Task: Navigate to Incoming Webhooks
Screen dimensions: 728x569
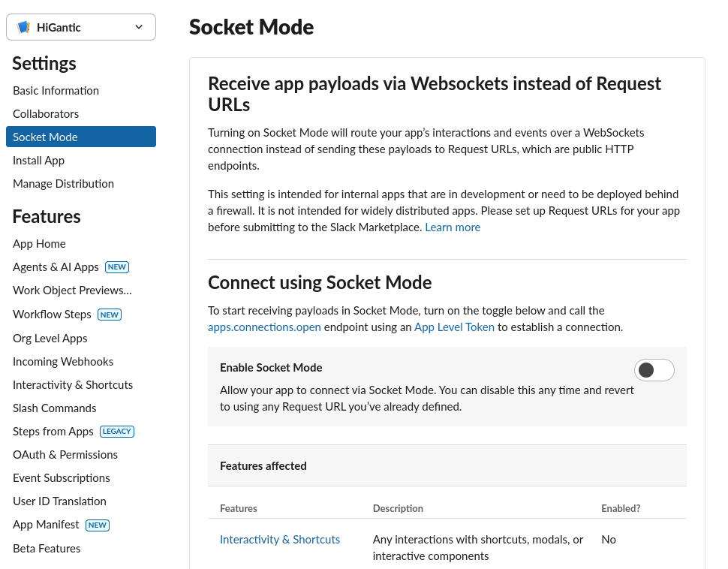Action: (x=63, y=362)
